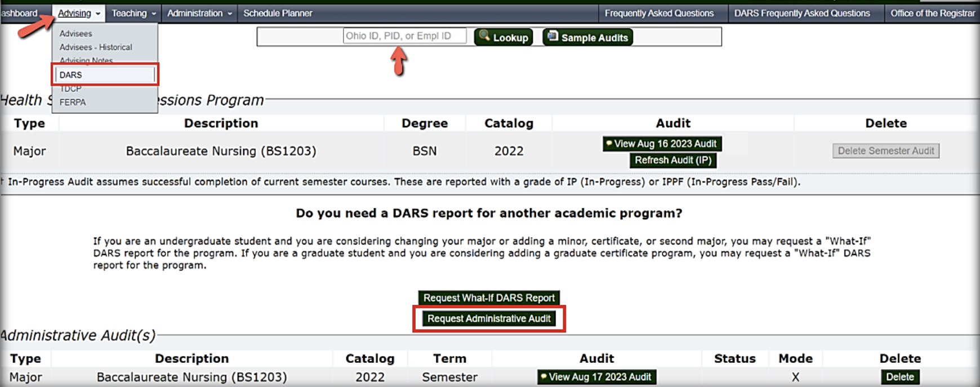The image size is (980, 387).
Task: Expand the Teaching dropdown menu
Action: (x=133, y=13)
